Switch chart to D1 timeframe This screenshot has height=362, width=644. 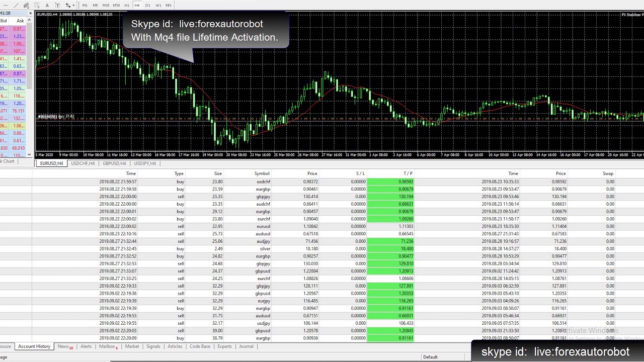click(147, 6)
